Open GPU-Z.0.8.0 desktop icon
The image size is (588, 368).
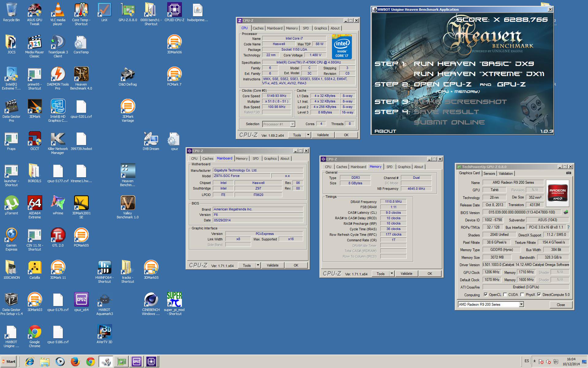click(128, 12)
